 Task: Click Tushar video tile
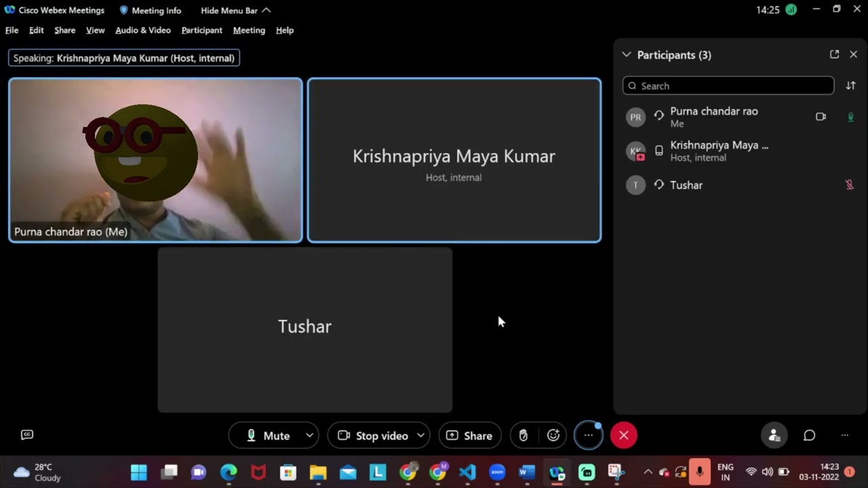click(305, 330)
